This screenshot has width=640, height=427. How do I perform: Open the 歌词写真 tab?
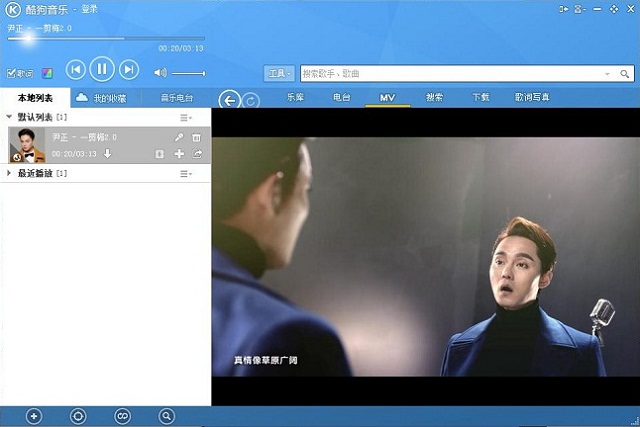532,97
